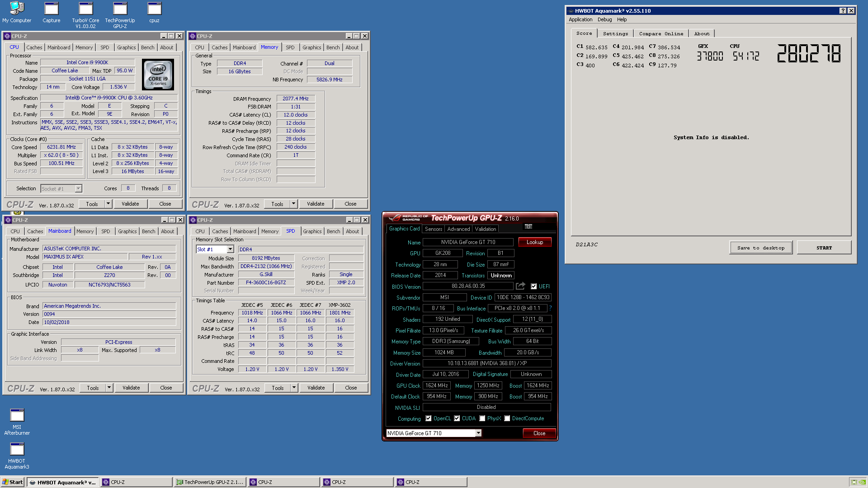Click the title bar icon of the CPU-Z SPD window
Viewport: 868px width, 488px height.
(x=193, y=220)
